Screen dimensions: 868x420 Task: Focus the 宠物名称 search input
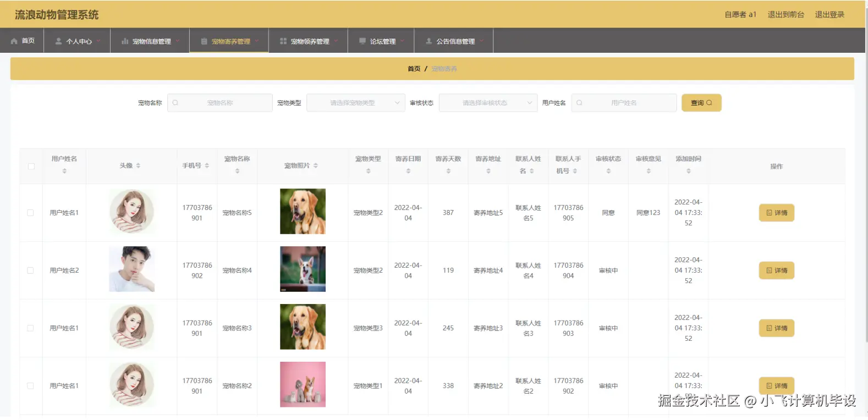point(220,103)
